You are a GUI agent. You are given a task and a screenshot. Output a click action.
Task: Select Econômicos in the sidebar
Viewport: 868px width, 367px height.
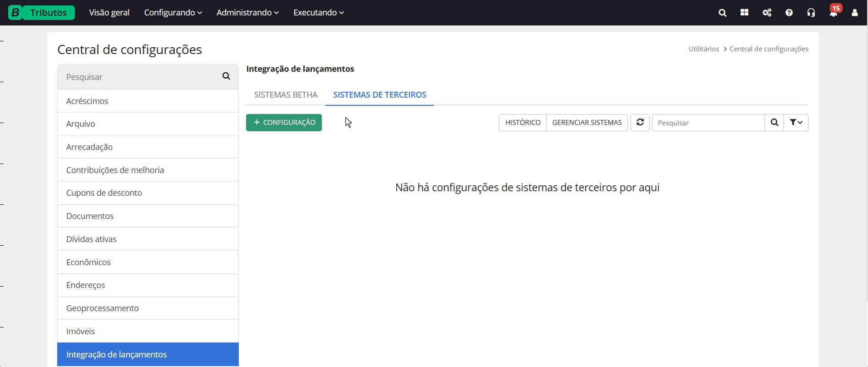click(x=148, y=262)
